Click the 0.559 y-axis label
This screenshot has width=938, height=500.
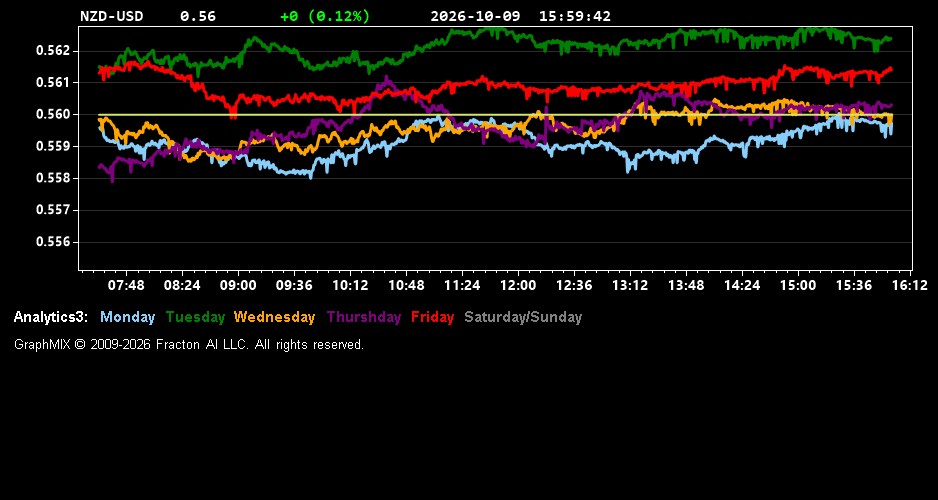(x=54, y=147)
